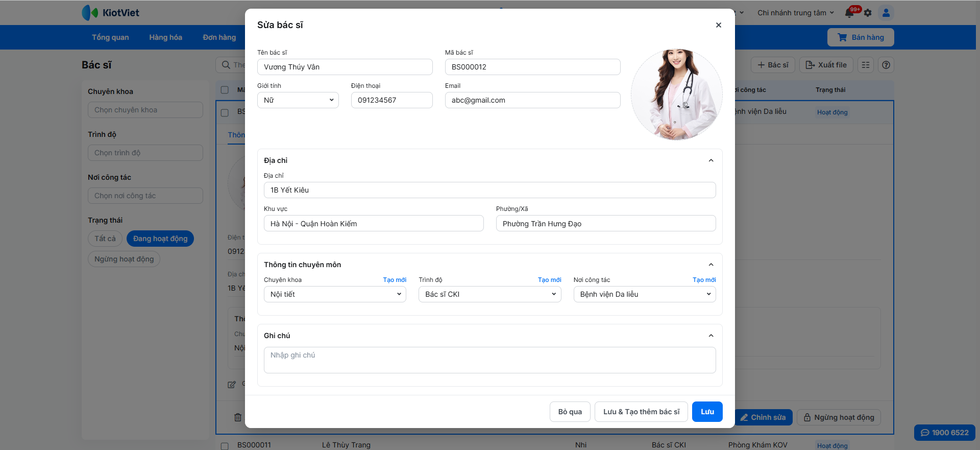Focus the Tên bác sĩ input field
The image size is (980, 450).
(x=345, y=67)
